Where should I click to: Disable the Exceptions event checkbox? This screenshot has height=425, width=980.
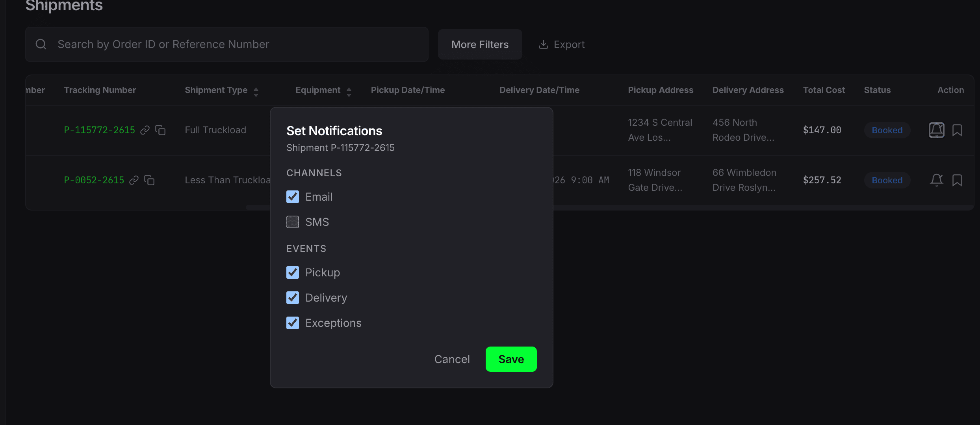[x=293, y=322]
